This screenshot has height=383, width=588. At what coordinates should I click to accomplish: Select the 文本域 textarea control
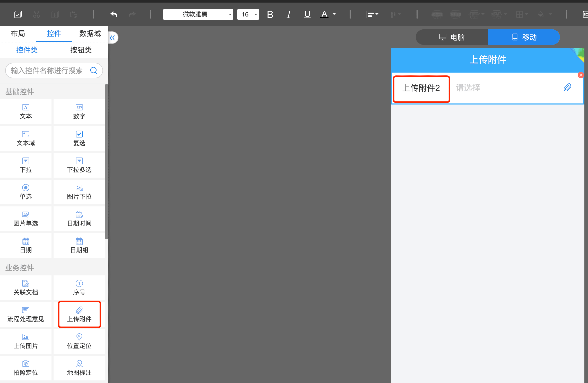coord(26,139)
